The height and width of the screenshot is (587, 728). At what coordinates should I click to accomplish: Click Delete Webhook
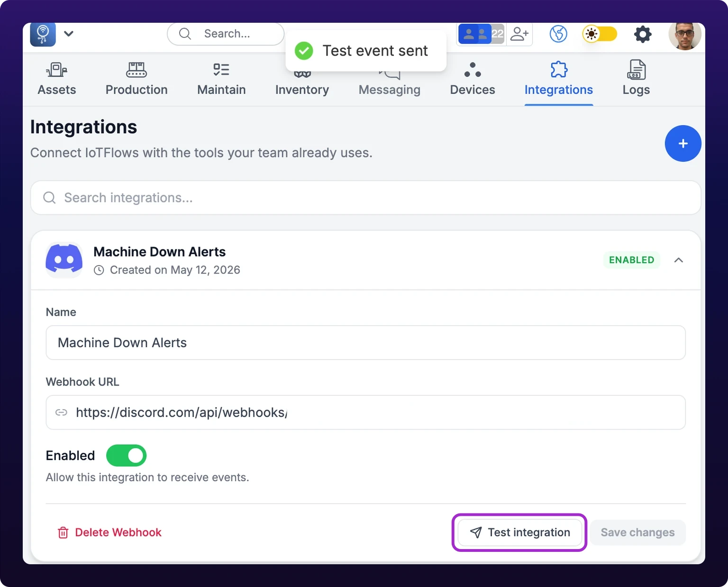tap(109, 532)
